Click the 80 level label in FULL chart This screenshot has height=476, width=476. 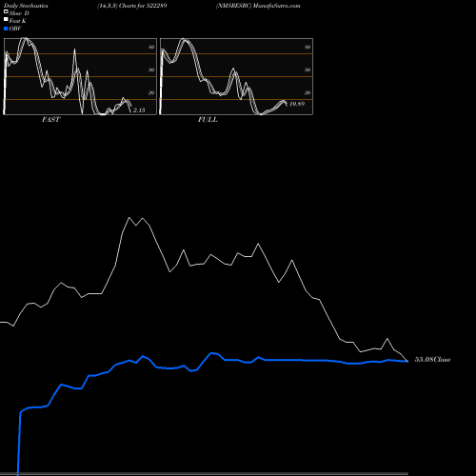[x=307, y=47]
